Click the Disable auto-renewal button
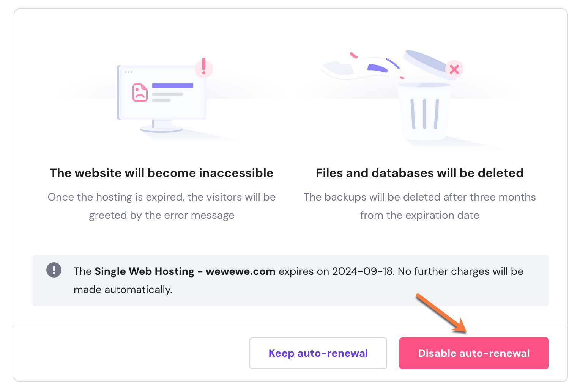 tap(474, 353)
